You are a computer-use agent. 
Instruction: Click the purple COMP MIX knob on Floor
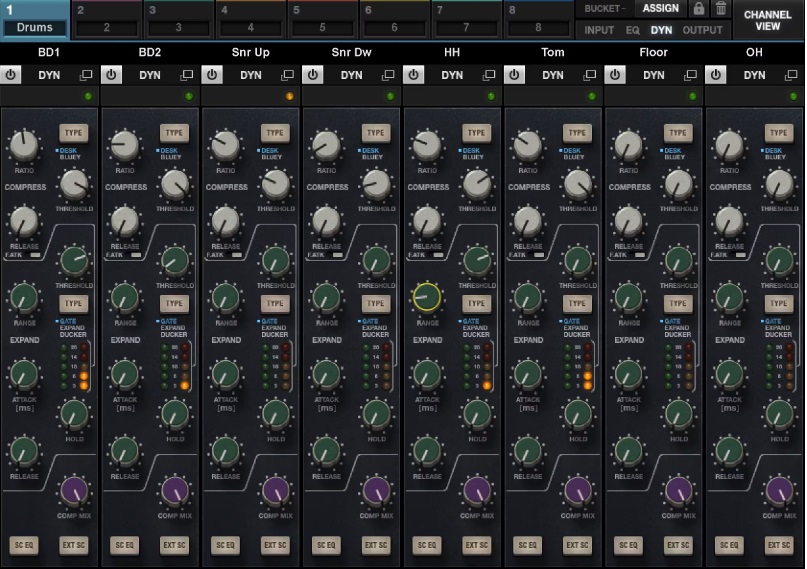(679, 491)
